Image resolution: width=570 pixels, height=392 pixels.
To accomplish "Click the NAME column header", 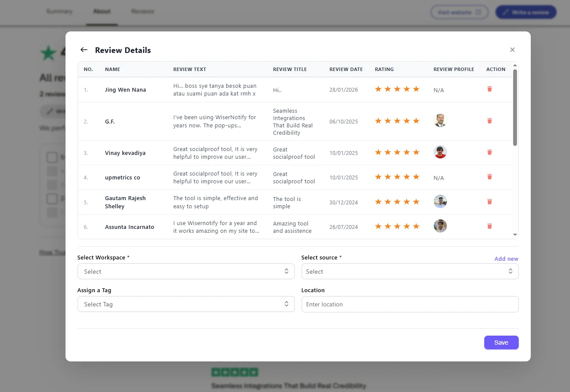I will pyautogui.click(x=112, y=69).
